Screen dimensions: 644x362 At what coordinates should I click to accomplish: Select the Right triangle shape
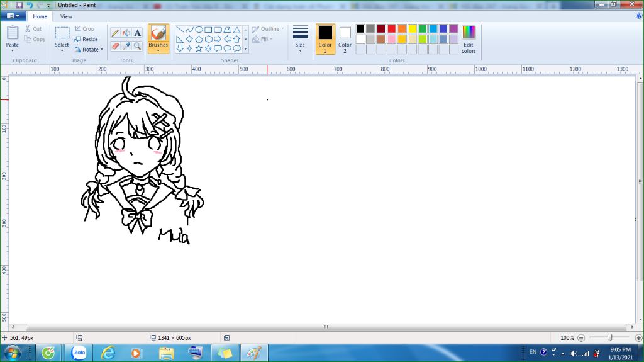click(180, 39)
